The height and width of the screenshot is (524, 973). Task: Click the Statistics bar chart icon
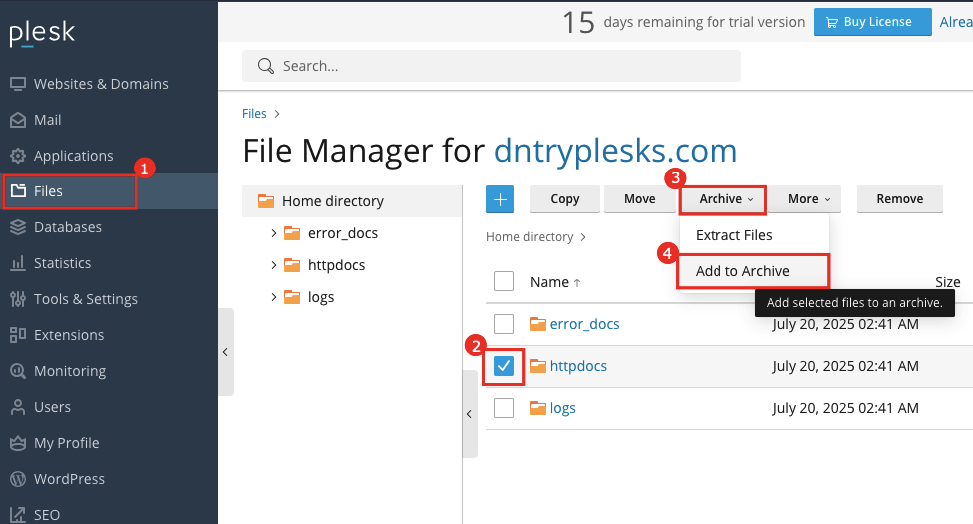click(x=18, y=263)
